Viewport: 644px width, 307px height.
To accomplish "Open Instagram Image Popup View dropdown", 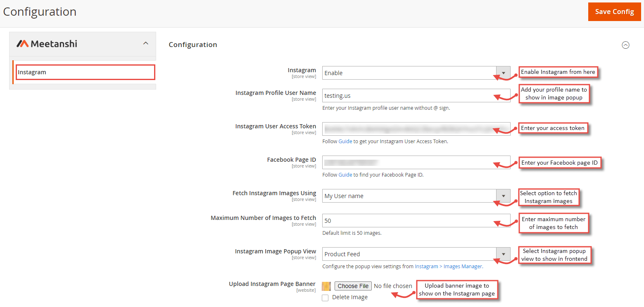I will coord(416,254).
